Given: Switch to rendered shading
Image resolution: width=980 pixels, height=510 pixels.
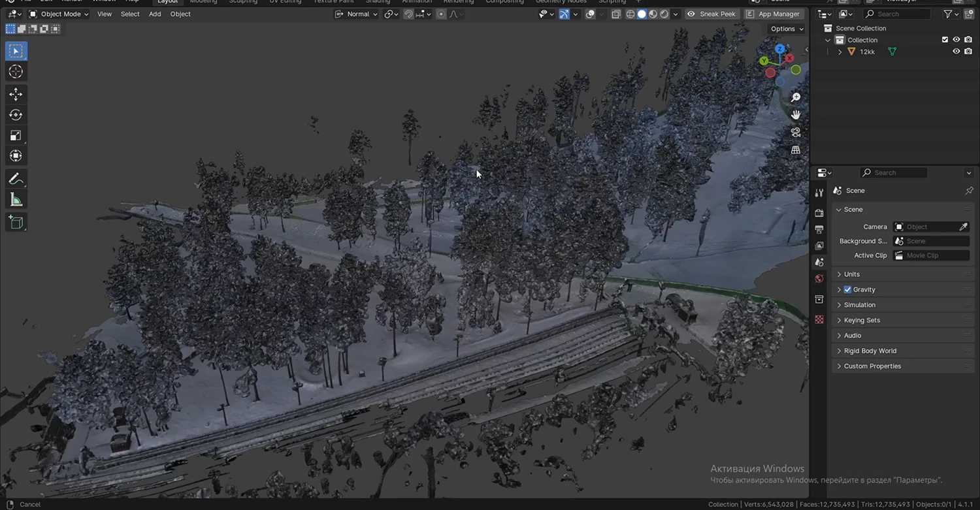Looking at the screenshot, I should (x=664, y=14).
